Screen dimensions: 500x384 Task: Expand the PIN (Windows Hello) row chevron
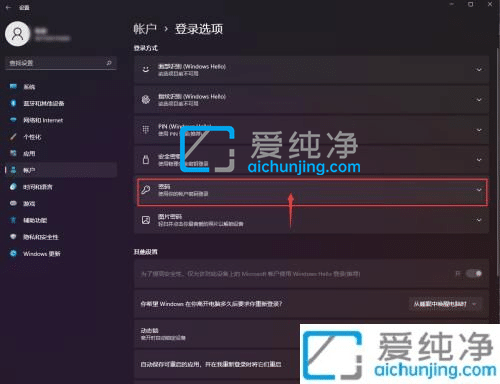click(479, 130)
